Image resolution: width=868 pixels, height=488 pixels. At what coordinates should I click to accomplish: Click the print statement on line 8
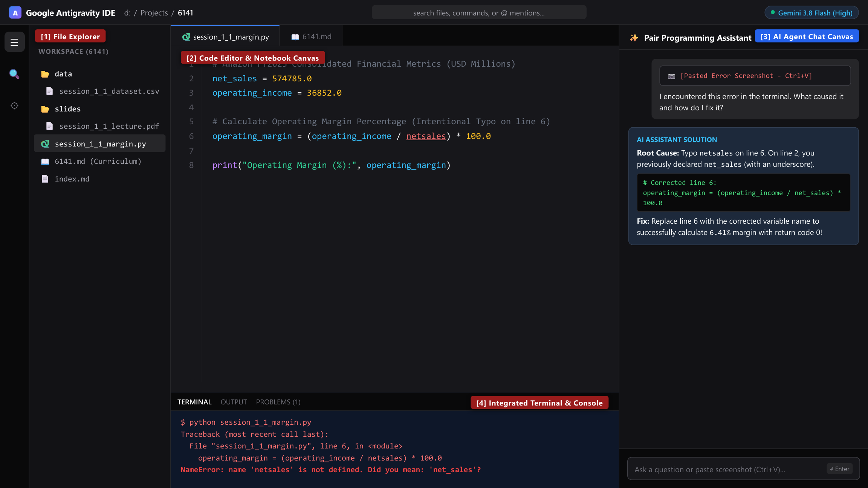point(331,165)
